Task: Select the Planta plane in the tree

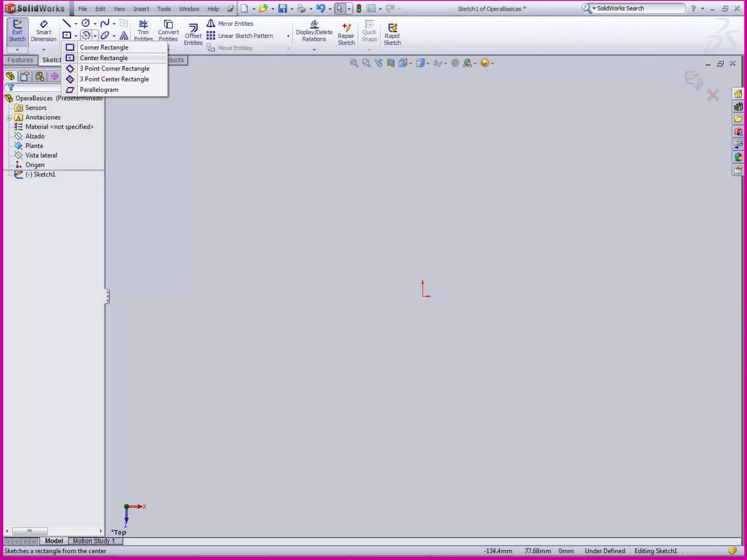Action: (34, 146)
